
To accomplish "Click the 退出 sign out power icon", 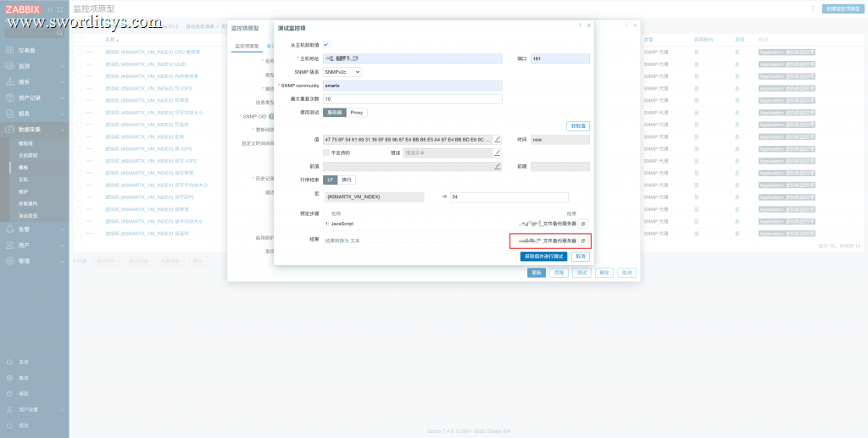I will 9,425.
